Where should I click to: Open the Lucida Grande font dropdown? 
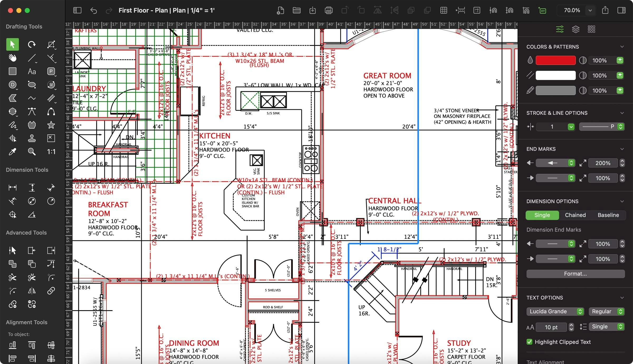555,312
